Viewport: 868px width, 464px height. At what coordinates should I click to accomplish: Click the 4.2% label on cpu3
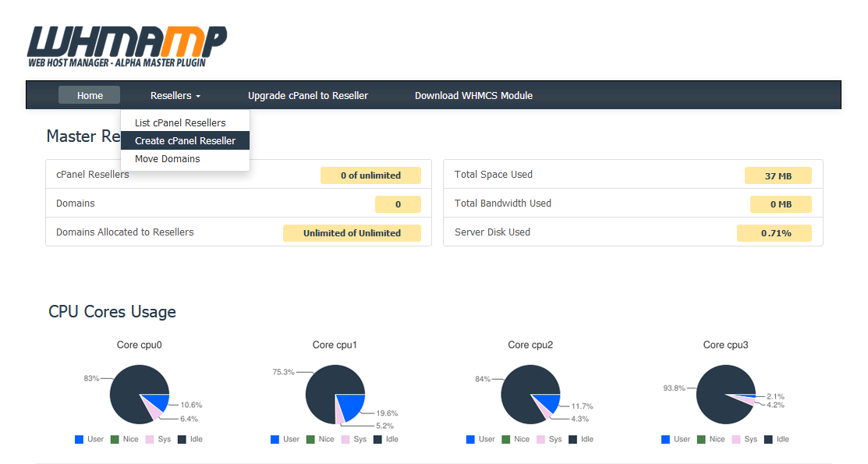tap(775, 405)
